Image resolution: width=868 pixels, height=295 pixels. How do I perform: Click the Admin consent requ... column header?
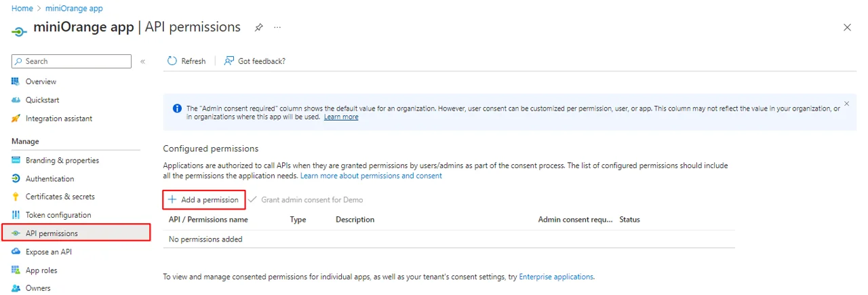pos(575,220)
